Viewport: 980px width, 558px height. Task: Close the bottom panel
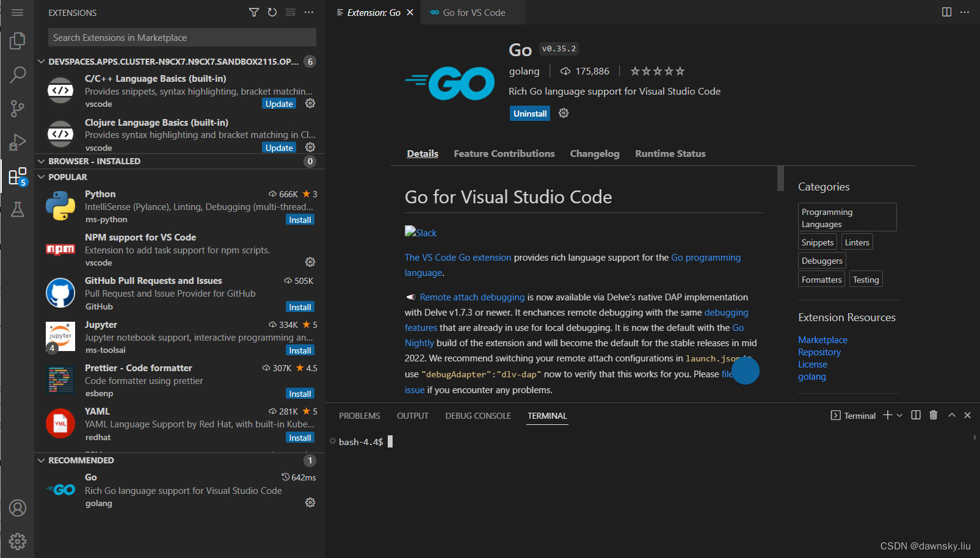[x=967, y=415]
